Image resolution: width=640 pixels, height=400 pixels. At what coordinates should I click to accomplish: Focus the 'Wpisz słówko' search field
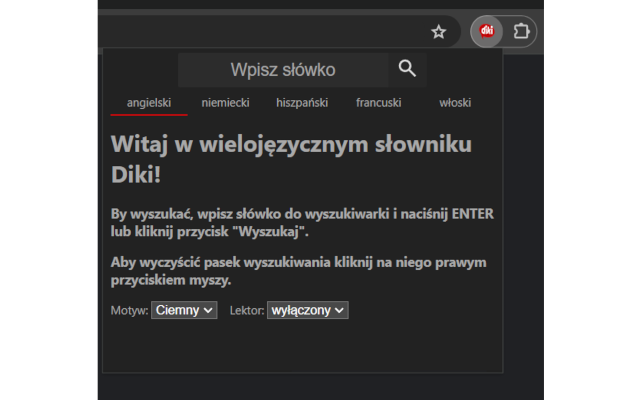pos(283,70)
